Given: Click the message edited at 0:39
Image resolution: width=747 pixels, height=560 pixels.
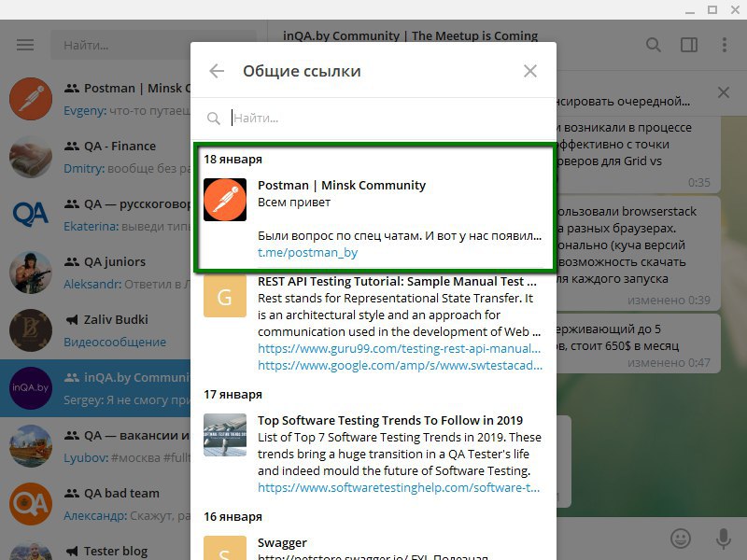Looking at the screenshot, I should [x=639, y=254].
